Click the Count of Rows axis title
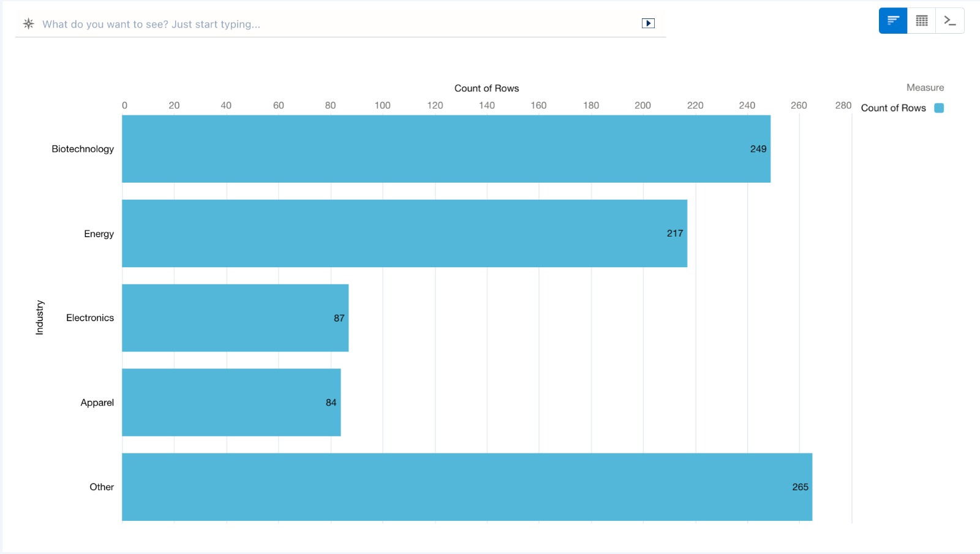 [x=486, y=88]
